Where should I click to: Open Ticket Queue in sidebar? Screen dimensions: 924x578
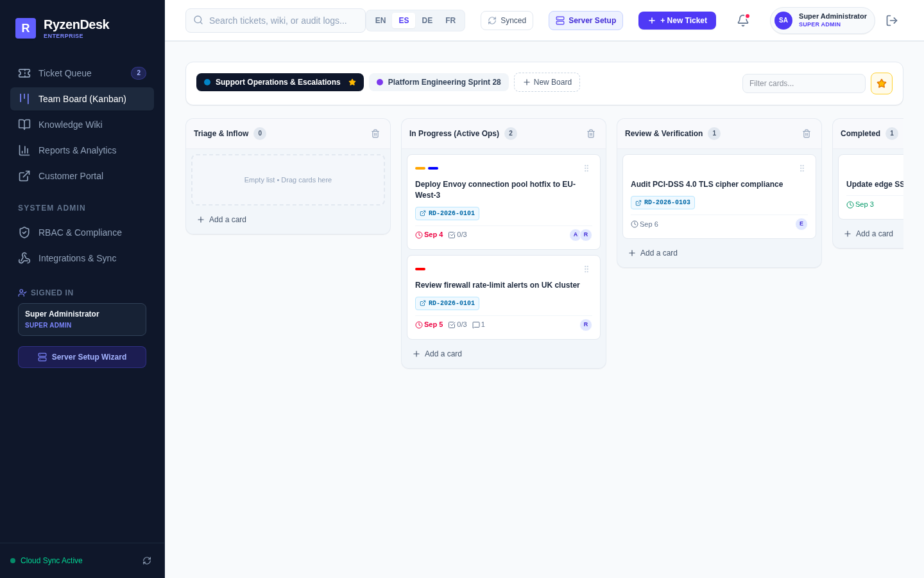[82, 73]
